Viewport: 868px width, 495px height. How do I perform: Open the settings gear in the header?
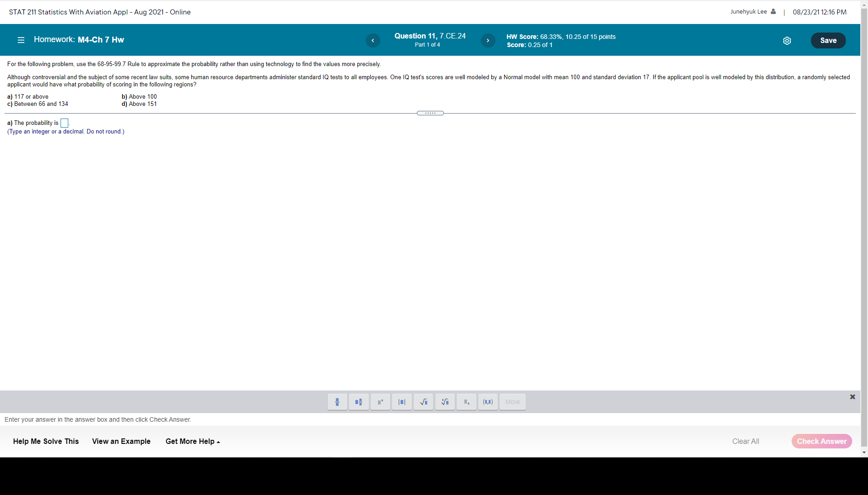(787, 41)
